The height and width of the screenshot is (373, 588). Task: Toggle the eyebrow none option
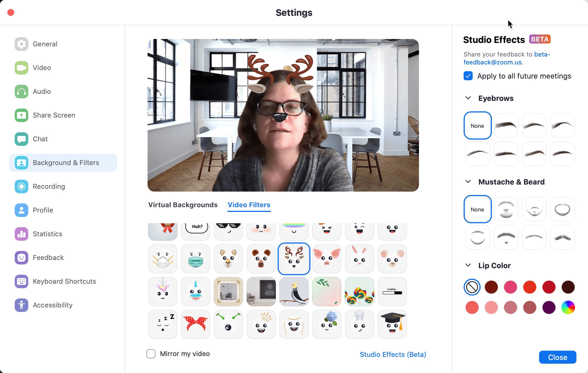click(477, 125)
